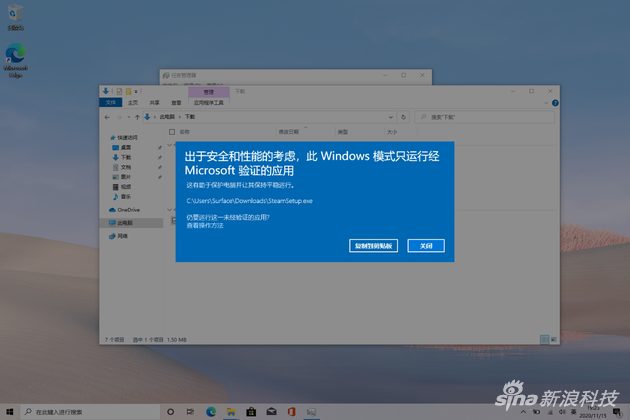Open the Microsoft Edge desktop shortcut
This screenshot has height=420, width=630.
pos(16,60)
